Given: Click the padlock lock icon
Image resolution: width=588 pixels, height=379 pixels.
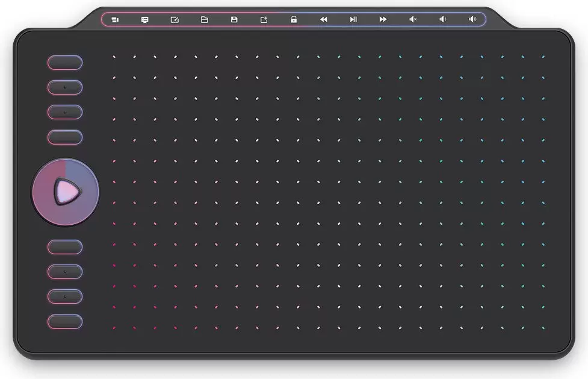Looking at the screenshot, I should [294, 20].
